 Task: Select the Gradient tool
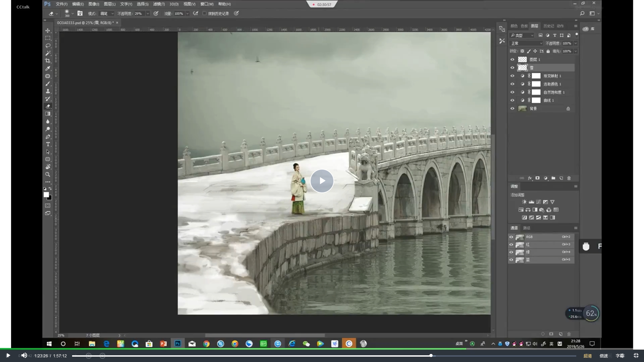point(48,114)
